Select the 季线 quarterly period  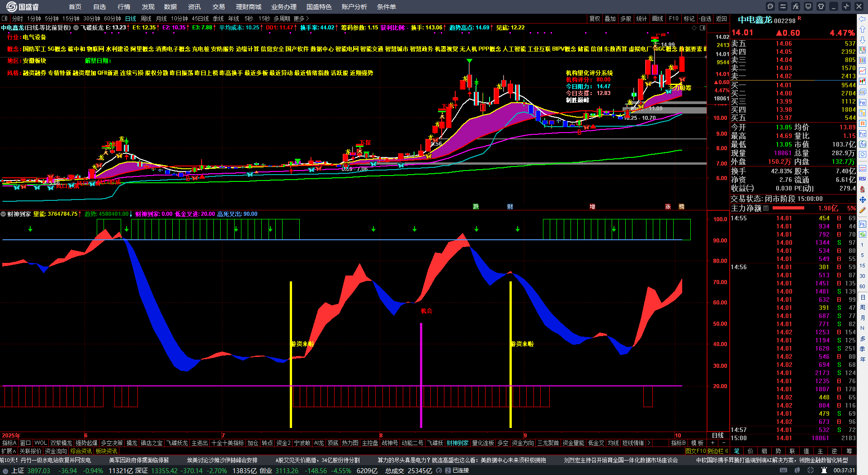coord(218,19)
